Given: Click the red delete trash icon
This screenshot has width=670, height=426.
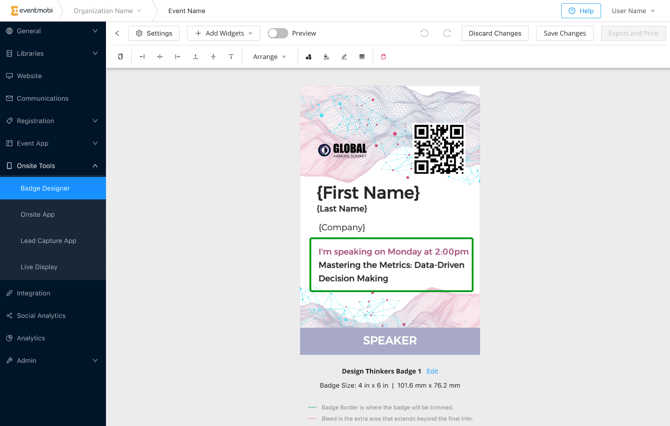Looking at the screenshot, I should tap(383, 57).
